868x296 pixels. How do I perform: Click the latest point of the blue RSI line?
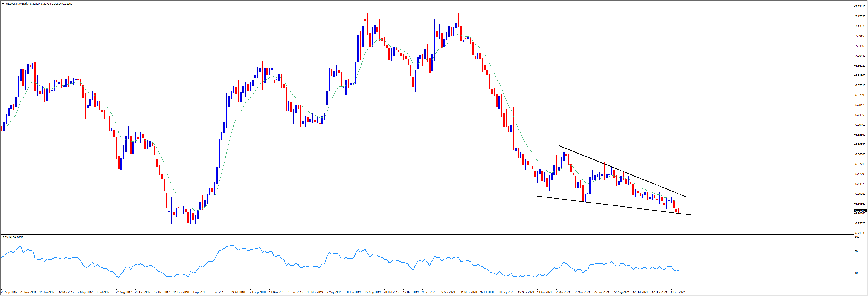pos(678,270)
